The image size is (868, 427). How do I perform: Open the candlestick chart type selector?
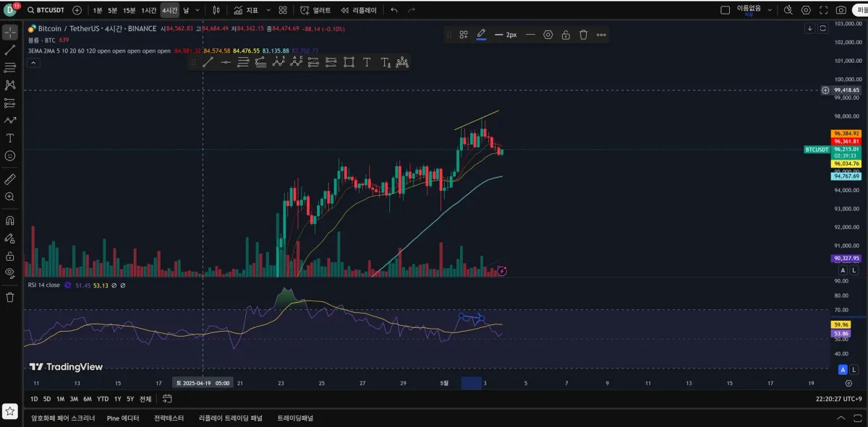coord(216,10)
